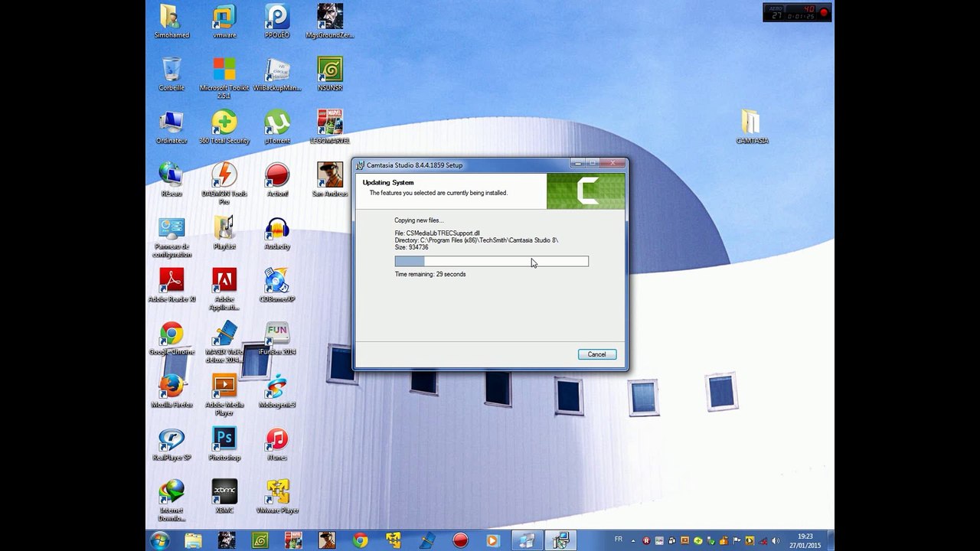The image size is (980, 551).
Task: Select the Mobogenie3 desktop shortcut
Action: (x=277, y=390)
